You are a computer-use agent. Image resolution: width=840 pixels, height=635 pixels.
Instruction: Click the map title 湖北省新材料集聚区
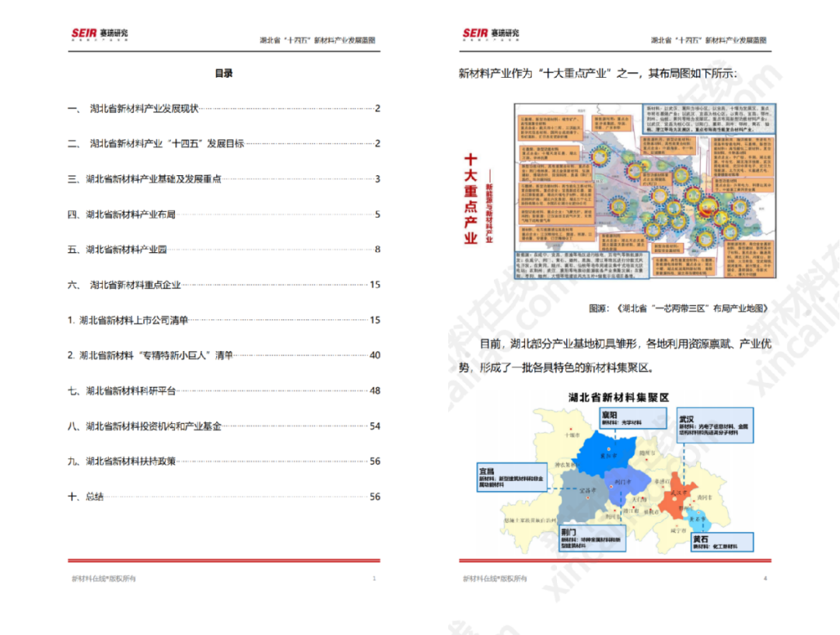619,398
